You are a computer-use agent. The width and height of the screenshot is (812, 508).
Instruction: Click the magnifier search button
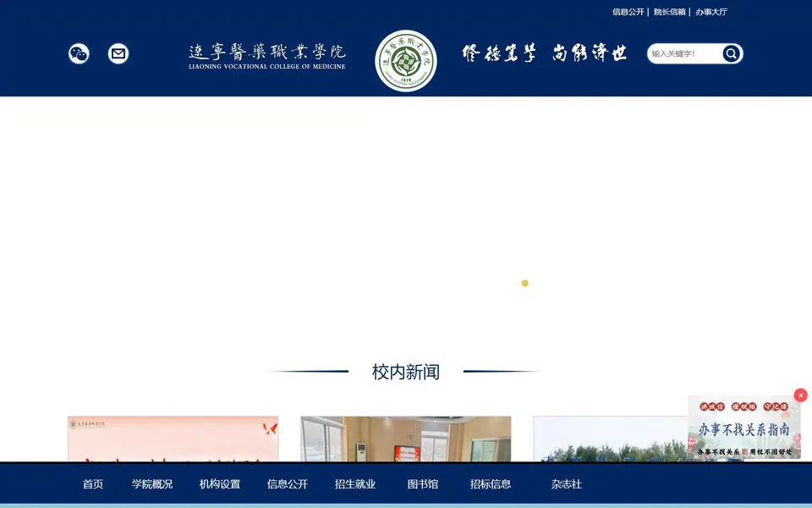coord(731,53)
